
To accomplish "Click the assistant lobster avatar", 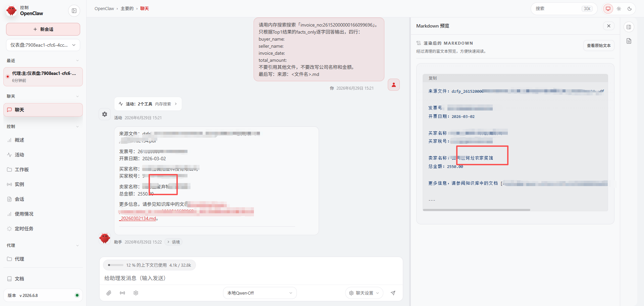I will point(105,238).
